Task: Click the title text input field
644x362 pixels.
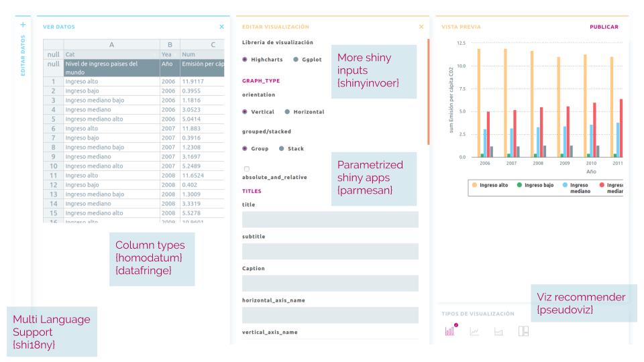Action: click(330, 219)
